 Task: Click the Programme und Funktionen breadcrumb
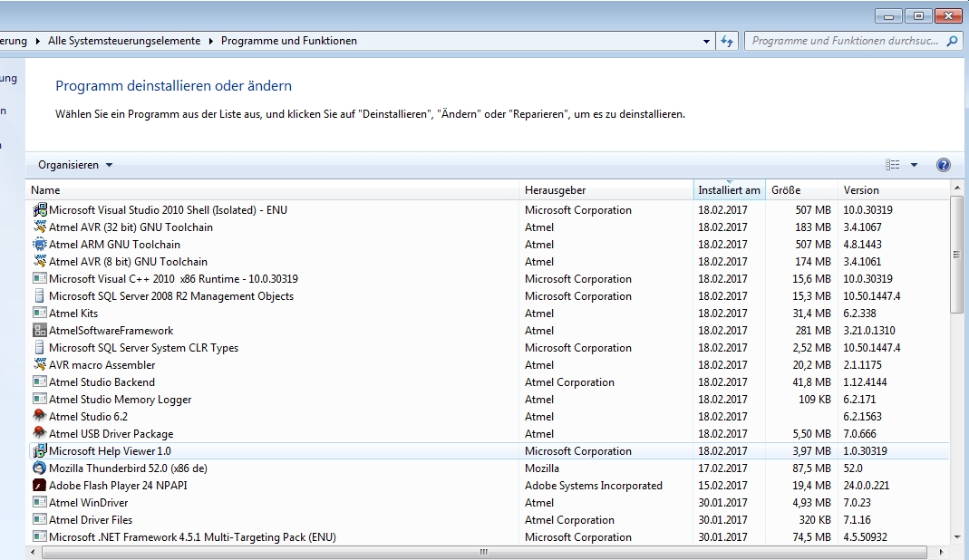289,41
